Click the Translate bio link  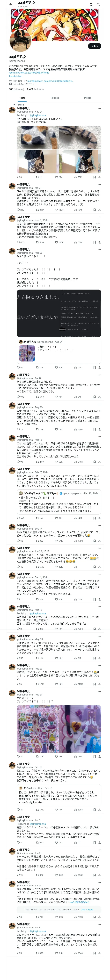tap(15, 76)
